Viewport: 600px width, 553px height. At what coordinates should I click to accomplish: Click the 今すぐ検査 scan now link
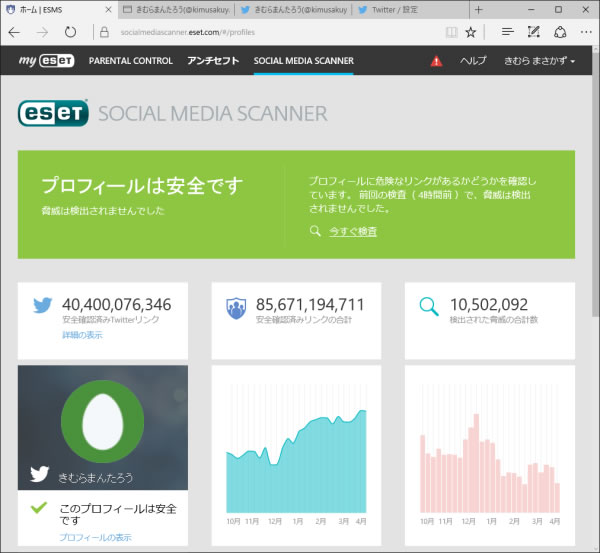[353, 231]
